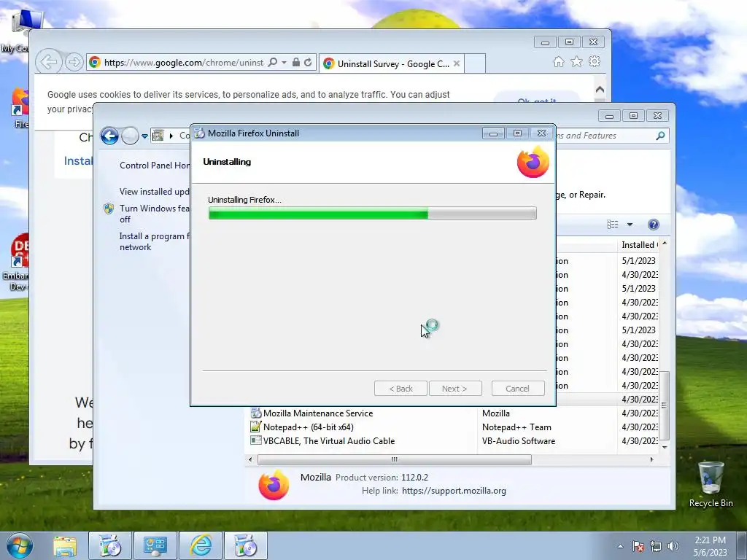The width and height of the screenshot is (747, 560).
Task: Click the lock security icon in address bar
Action: click(x=296, y=63)
